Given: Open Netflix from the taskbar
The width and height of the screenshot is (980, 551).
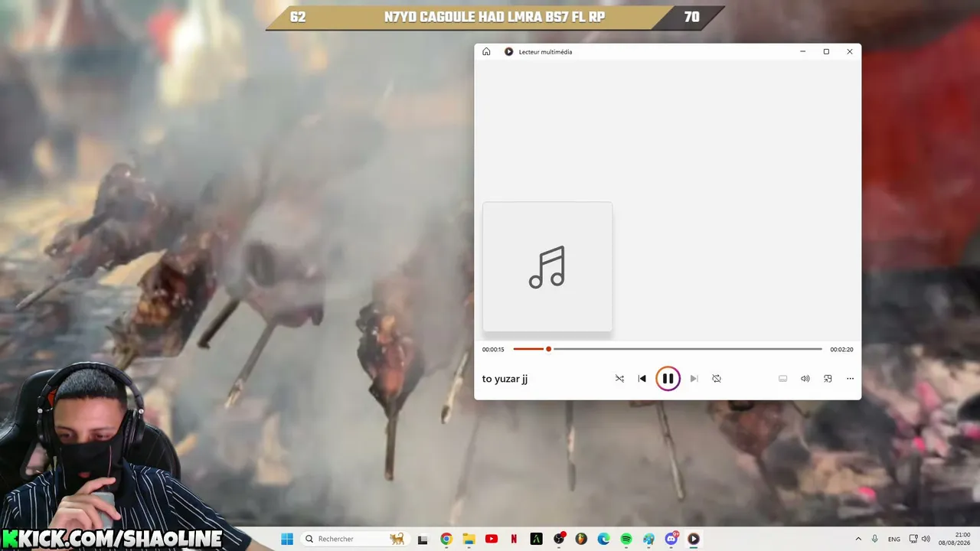Looking at the screenshot, I should [x=514, y=539].
